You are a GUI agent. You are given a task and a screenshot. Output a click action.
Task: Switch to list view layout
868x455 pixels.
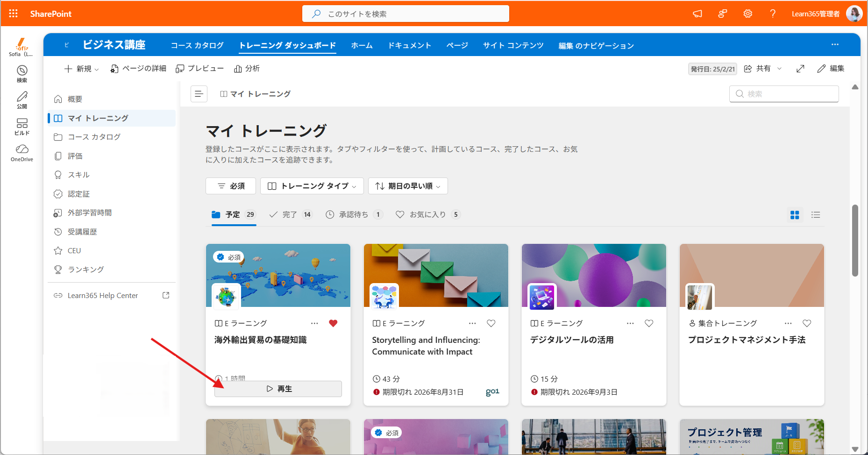(x=816, y=215)
